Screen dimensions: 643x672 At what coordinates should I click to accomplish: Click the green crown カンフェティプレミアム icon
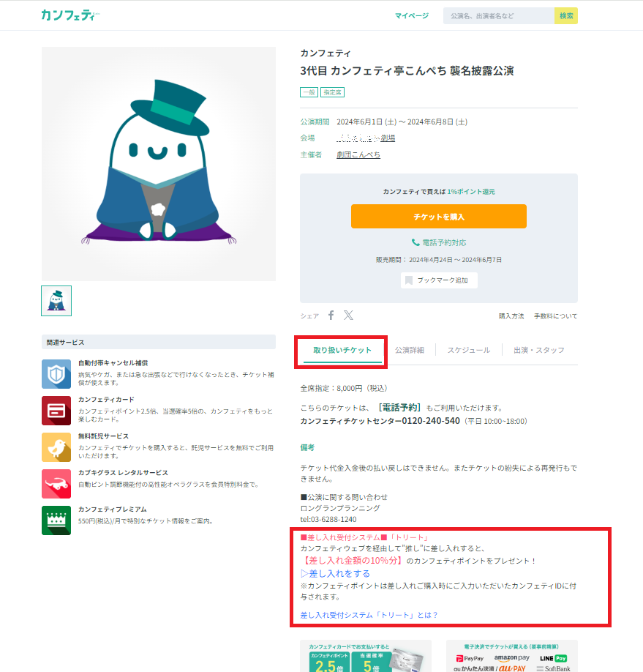pos(56,520)
